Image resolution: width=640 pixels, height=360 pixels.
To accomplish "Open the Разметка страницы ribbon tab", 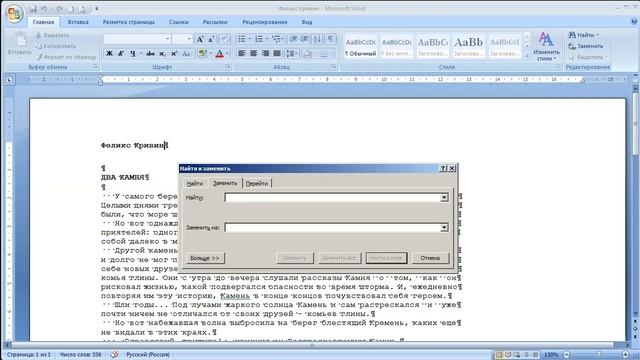I will 129,22.
